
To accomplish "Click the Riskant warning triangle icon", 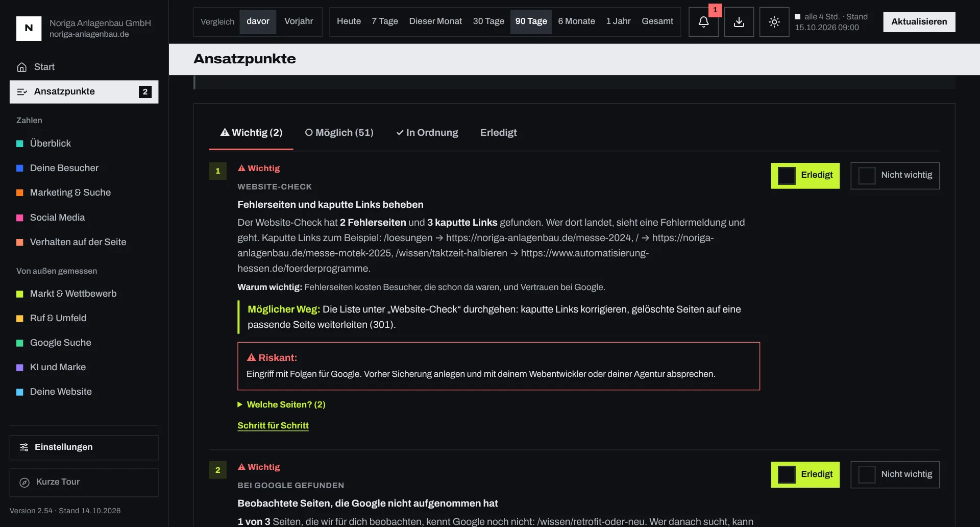I will 251,357.
